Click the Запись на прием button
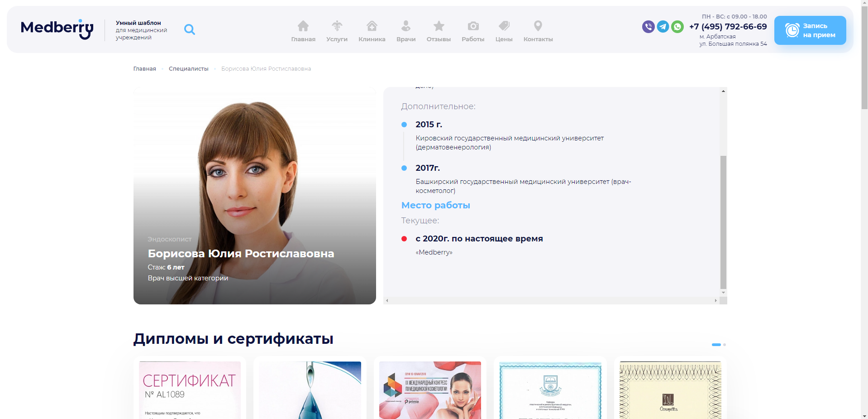This screenshot has width=868, height=419. pyautogui.click(x=810, y=30)
